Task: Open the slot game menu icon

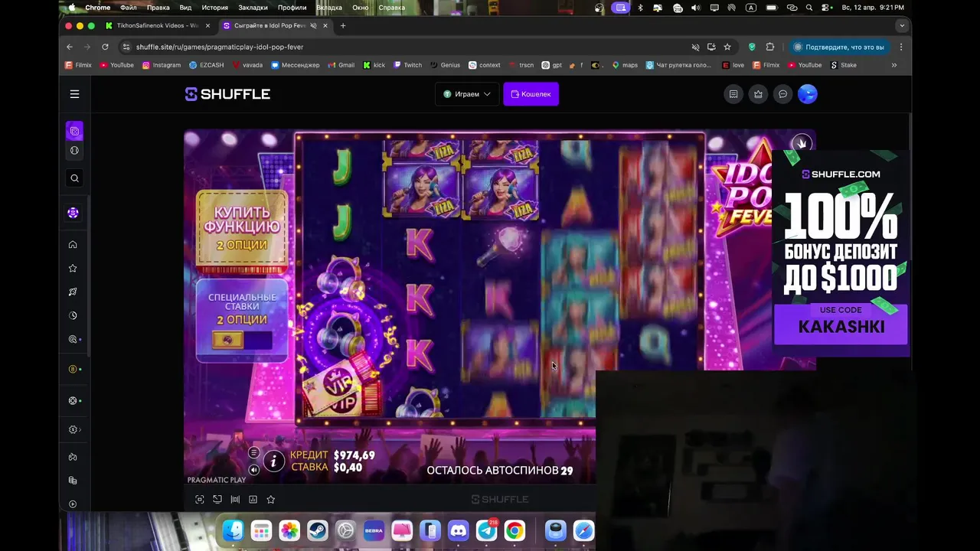Action: [x=253, y=453]
